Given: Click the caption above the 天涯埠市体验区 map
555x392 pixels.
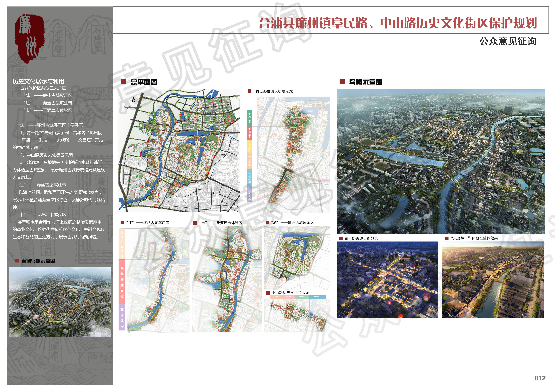Looking at the screenshot, I should point(221,223).
